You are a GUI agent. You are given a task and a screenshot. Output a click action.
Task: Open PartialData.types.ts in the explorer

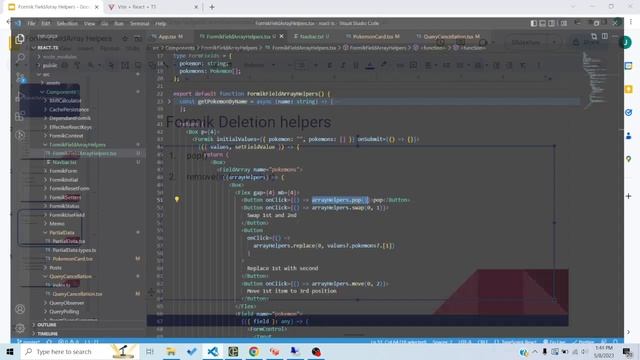[74, 250]
